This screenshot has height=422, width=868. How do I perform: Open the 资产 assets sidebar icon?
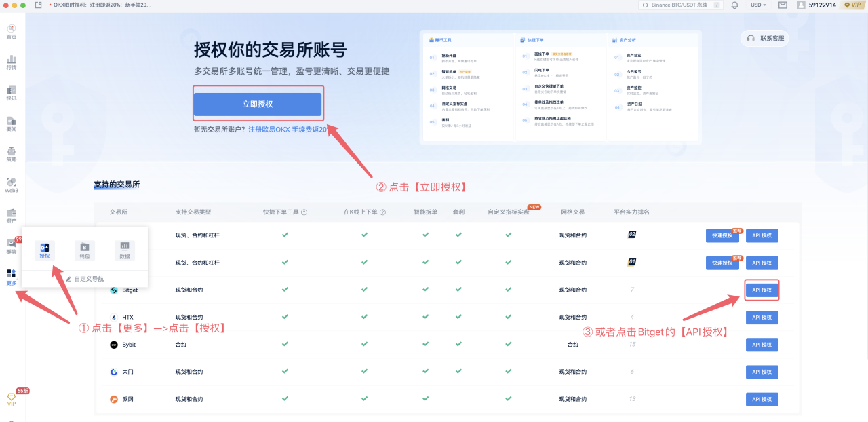(12, 216)
